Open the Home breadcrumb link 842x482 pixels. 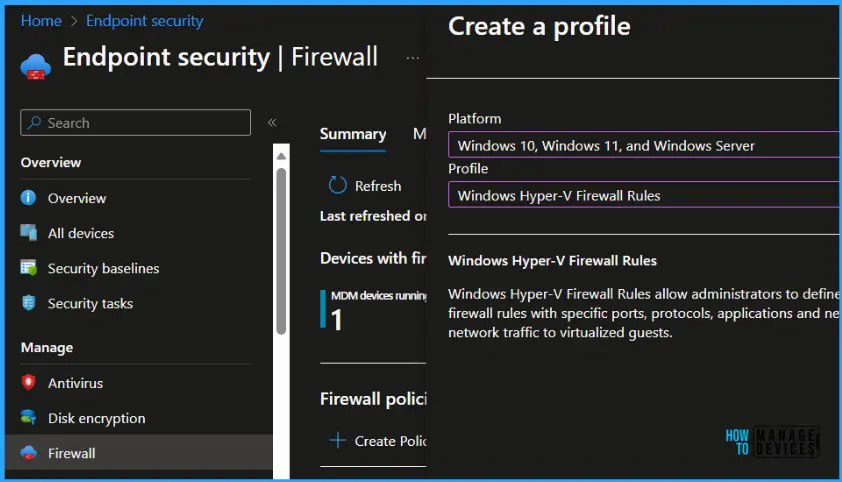point(41,21)
